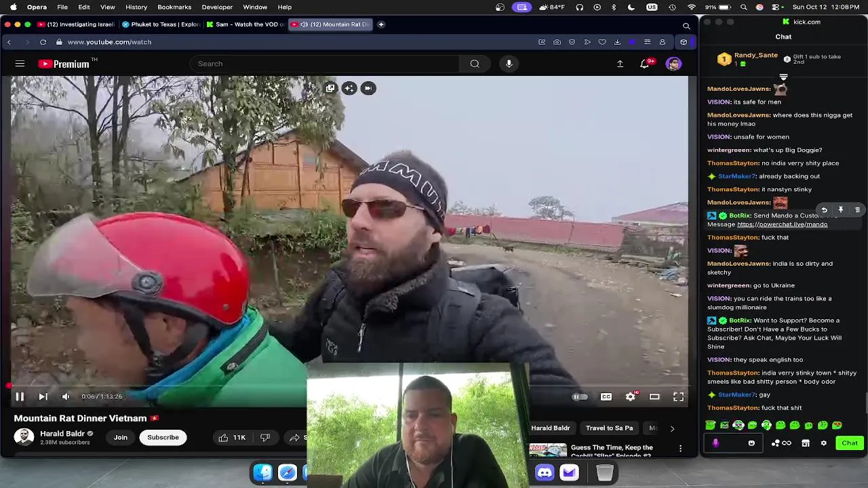
Task: Open Finder from the Dock
Action: (263, 472)
